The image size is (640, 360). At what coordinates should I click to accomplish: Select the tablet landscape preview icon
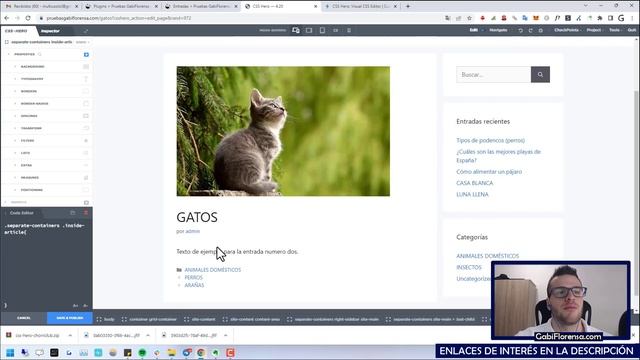point(309,30)
